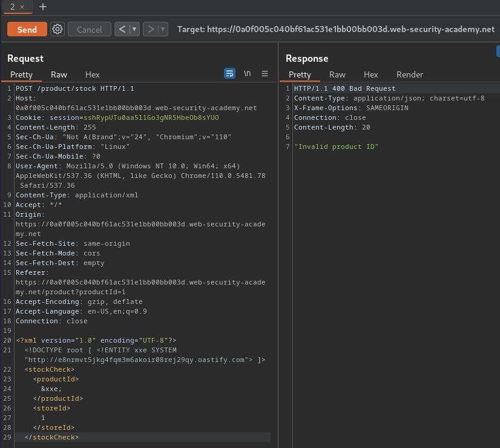Click Content-Type: application/xml header

coord(77,195)
